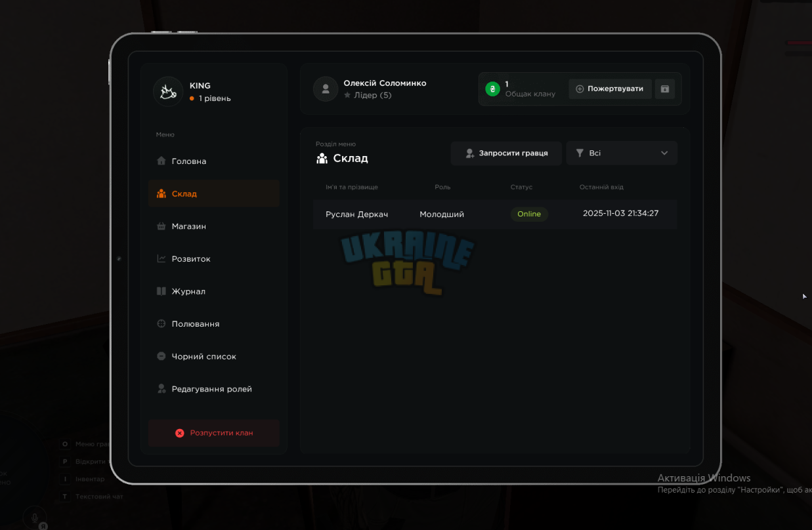The height and width of the screenshot is (530, 812).
Task: Click the orange members icon beside Склад
Action: pos(161,194)
